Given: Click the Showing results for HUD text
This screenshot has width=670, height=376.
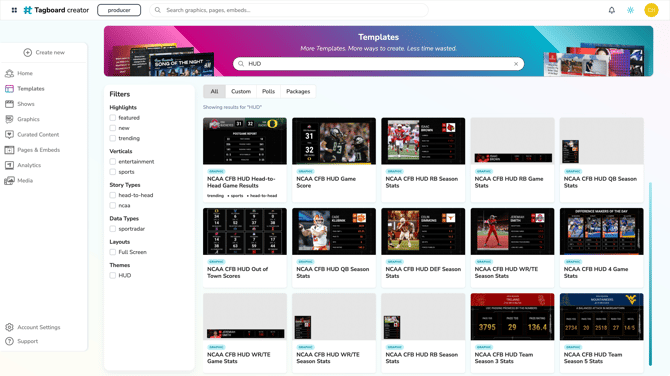Looking at the screenshot, I should click(x=232, y=107).
